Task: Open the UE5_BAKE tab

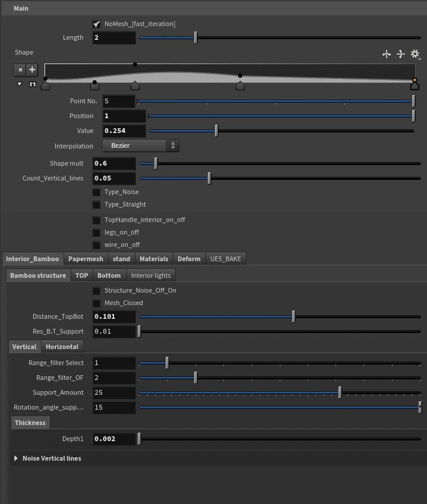Action: 226,259
